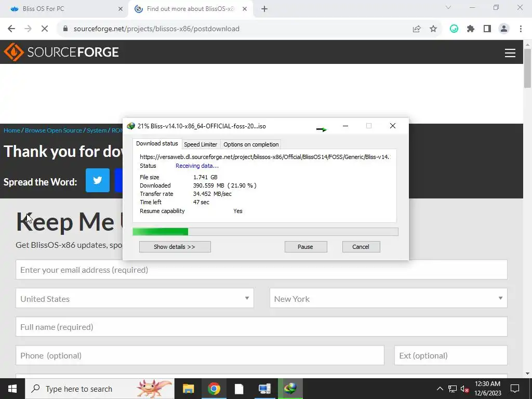532x399 pixels.
Task: Focus the Full name field
Action: point(261,327)
